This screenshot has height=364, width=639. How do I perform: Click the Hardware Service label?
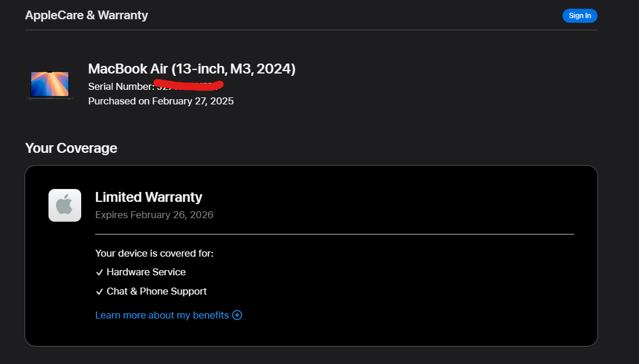[146, 272]
